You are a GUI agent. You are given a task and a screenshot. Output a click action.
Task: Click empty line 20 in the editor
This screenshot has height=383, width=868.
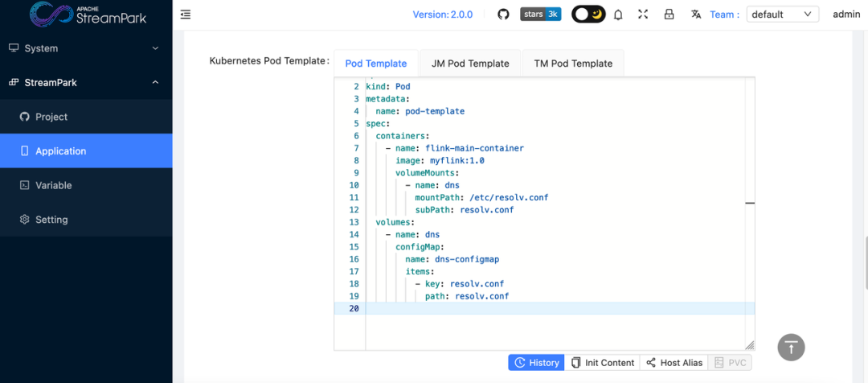[x=555, y=309]
